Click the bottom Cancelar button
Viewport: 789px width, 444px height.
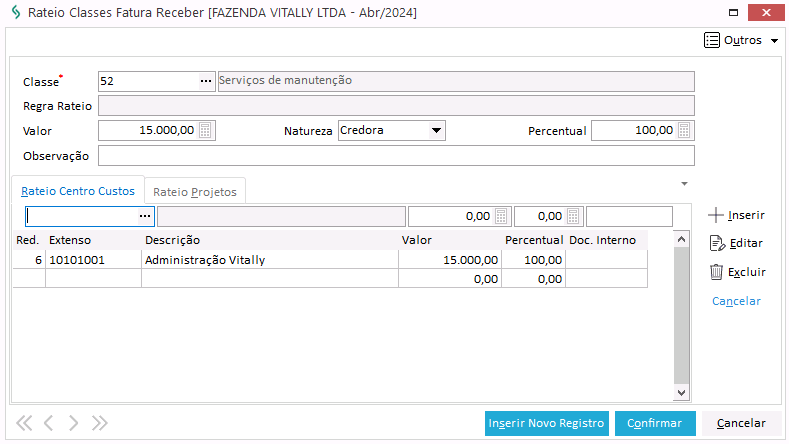[x=741, y=423]
